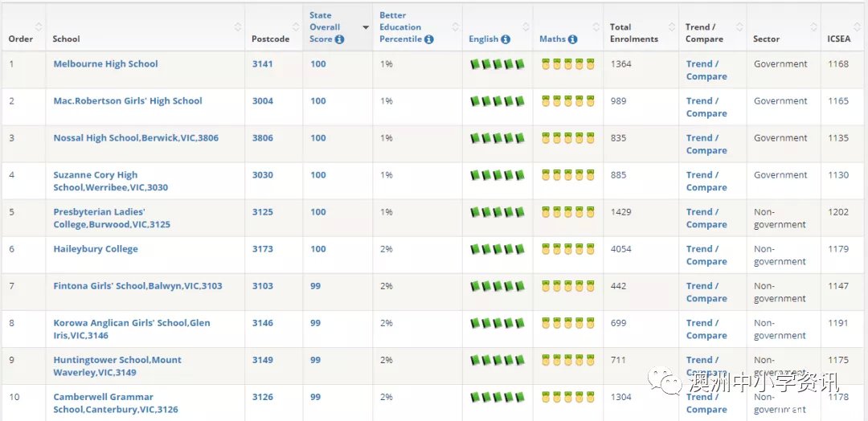This screenshot has width=868, height=421.
Task: Click English book rating for Huntingtower School row
Action: click(497, 361)
